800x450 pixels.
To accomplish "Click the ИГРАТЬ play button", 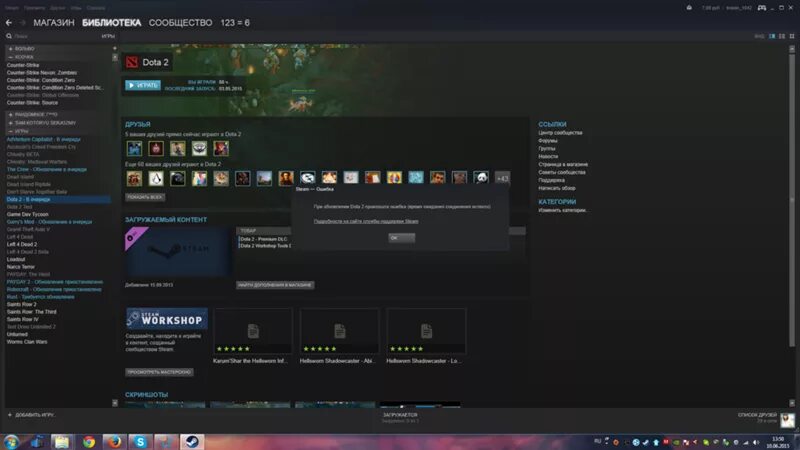I will (143, 85).
